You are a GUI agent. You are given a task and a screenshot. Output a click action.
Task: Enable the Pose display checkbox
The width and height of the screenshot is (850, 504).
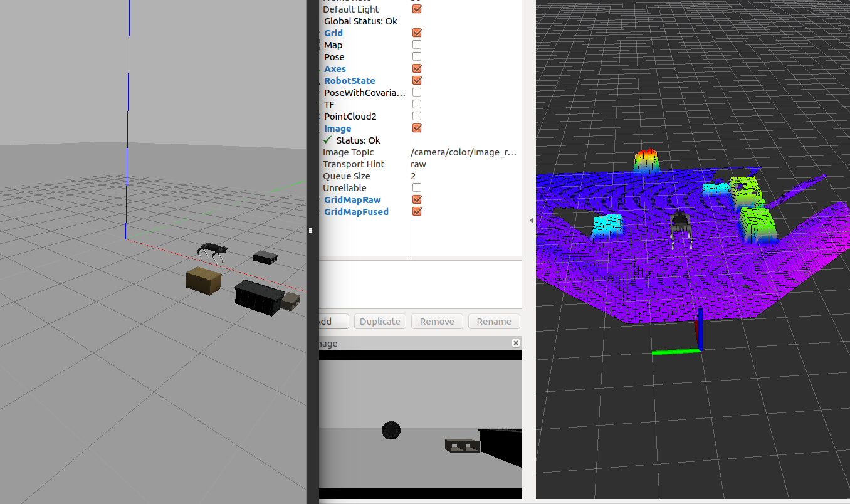click(417, 56)
